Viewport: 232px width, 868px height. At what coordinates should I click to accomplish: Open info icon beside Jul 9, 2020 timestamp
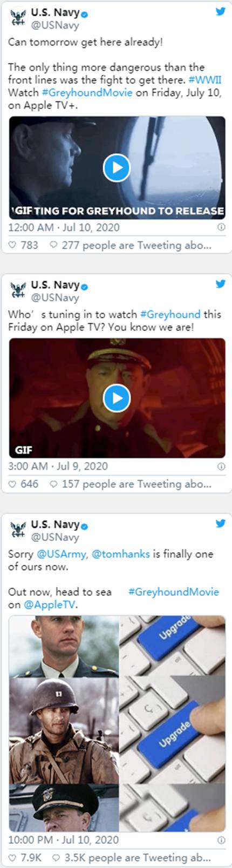pos(221,466)
